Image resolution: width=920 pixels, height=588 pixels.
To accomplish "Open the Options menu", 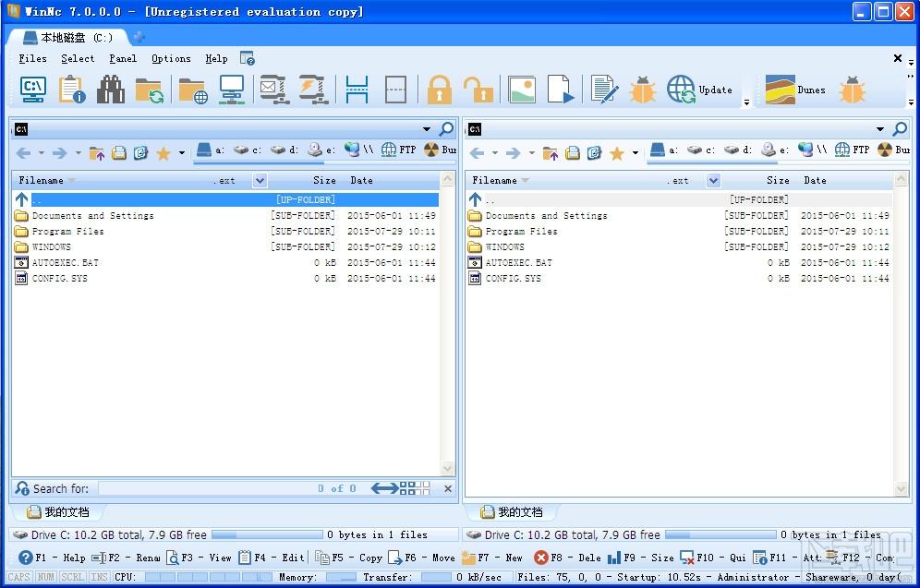I will [171, 59].
